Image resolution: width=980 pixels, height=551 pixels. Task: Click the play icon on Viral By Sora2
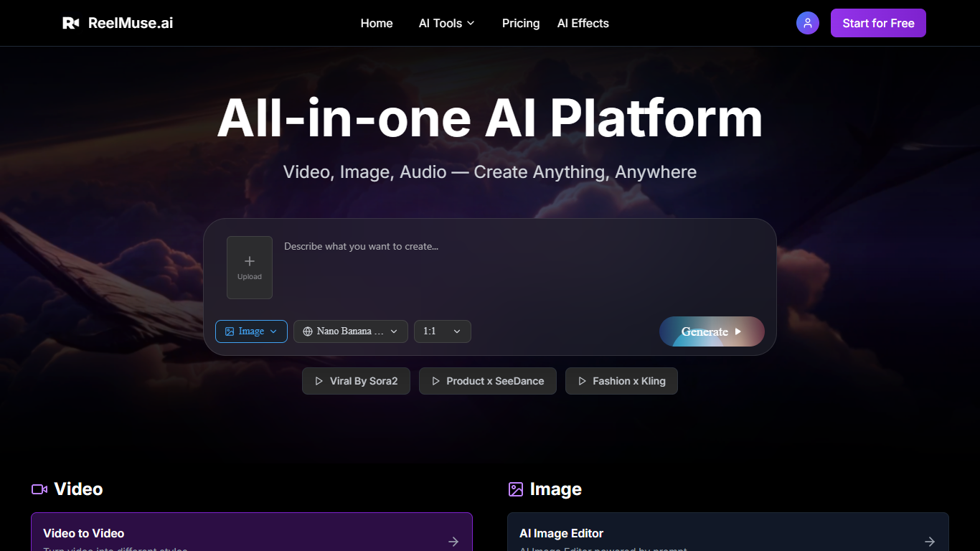[319, 380]
